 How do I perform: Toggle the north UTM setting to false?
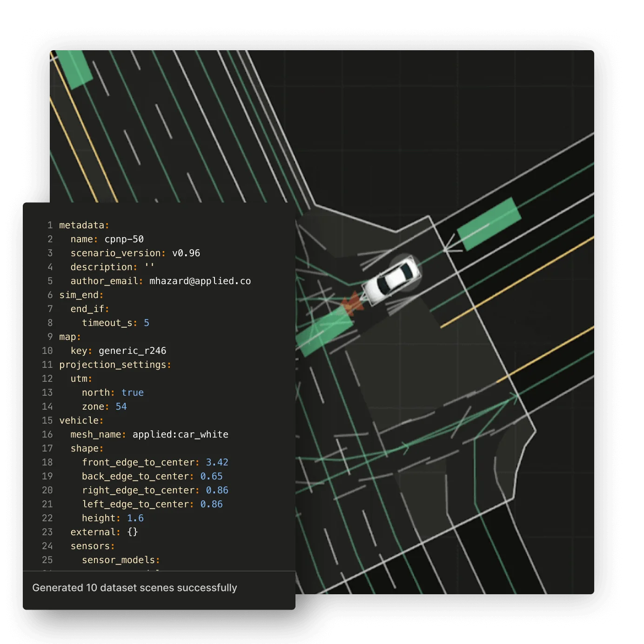133,392
